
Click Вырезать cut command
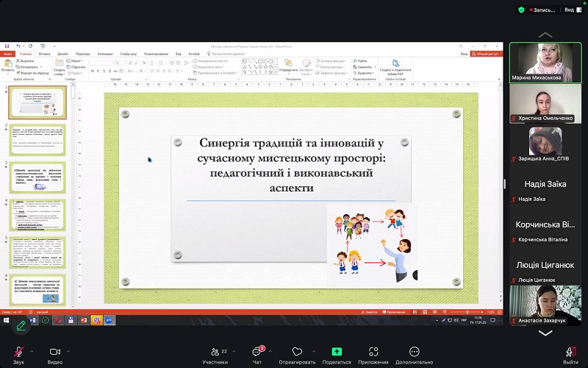[x=26, y=61]
